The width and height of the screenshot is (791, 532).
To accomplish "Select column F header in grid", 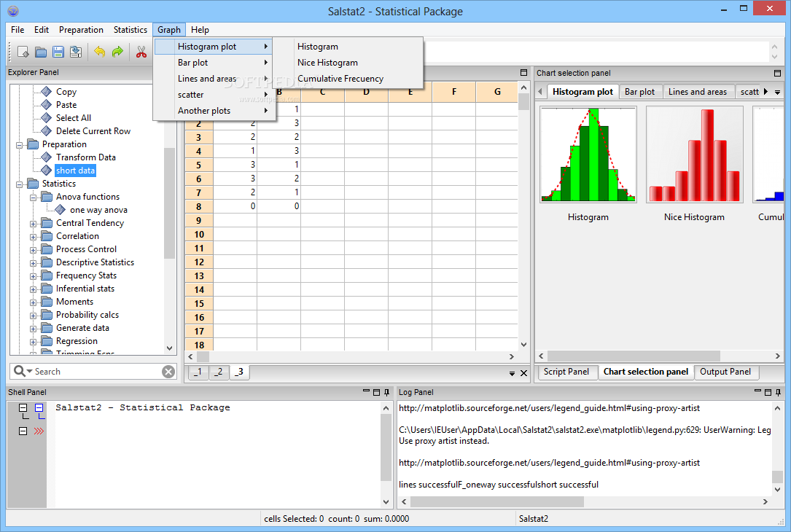I will click(454, 92).
